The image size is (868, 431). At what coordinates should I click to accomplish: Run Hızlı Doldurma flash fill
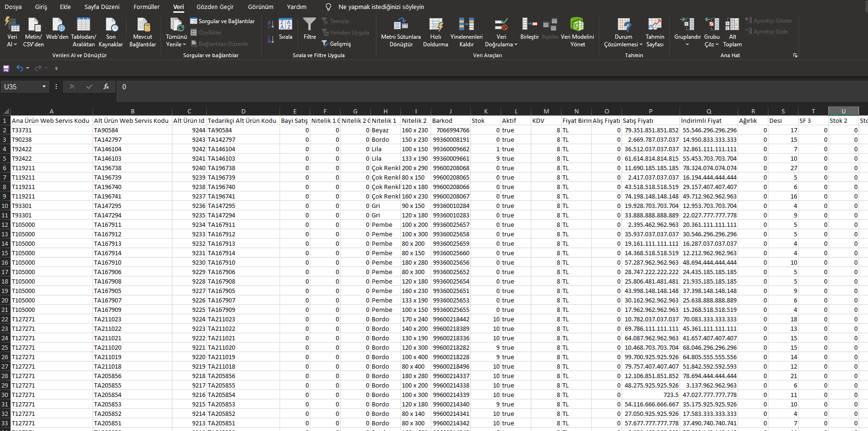(435, 32)
